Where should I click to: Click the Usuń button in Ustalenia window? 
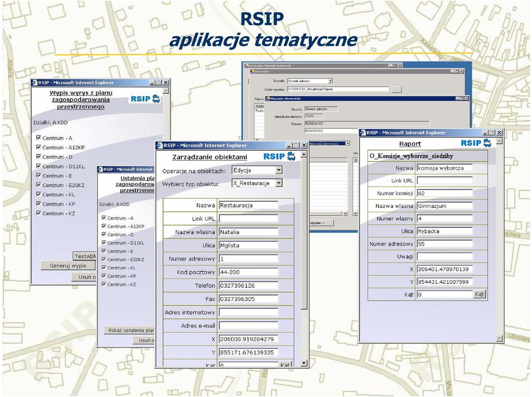point(144,340)
